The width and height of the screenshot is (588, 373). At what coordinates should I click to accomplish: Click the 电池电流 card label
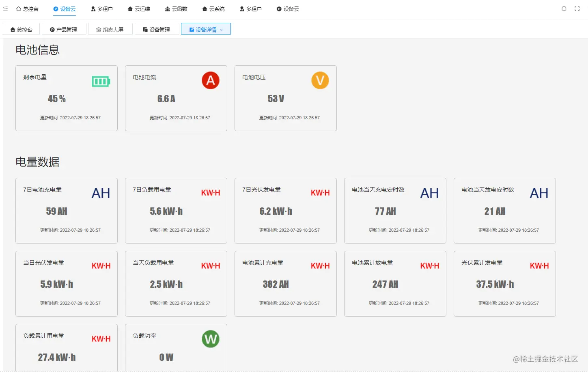[x=144, y=77]
